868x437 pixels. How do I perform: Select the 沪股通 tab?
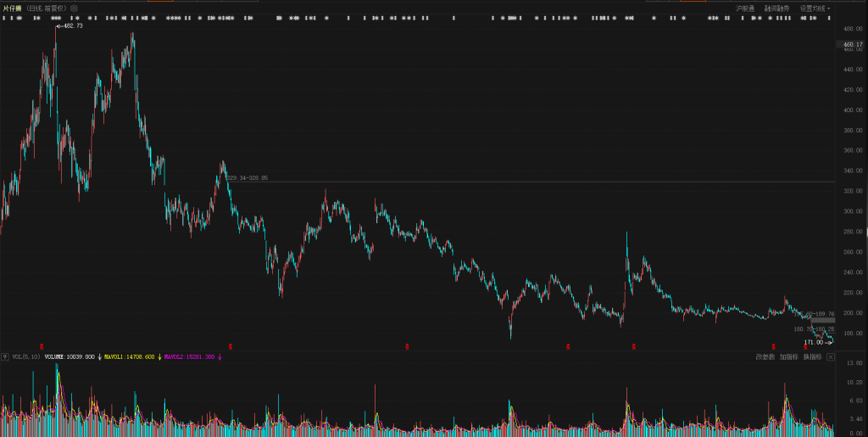point(745,8)
